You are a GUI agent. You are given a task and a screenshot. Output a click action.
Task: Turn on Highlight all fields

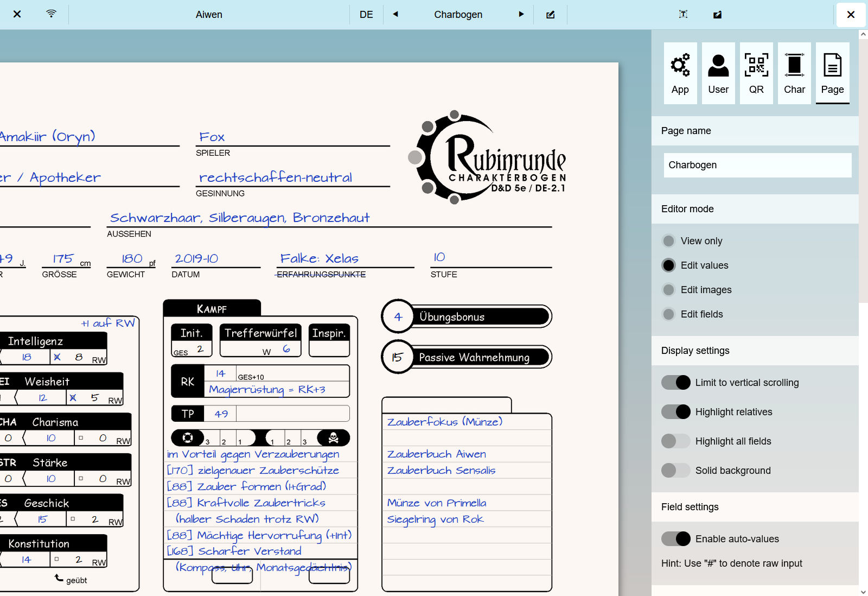click(x=676, y=441)
